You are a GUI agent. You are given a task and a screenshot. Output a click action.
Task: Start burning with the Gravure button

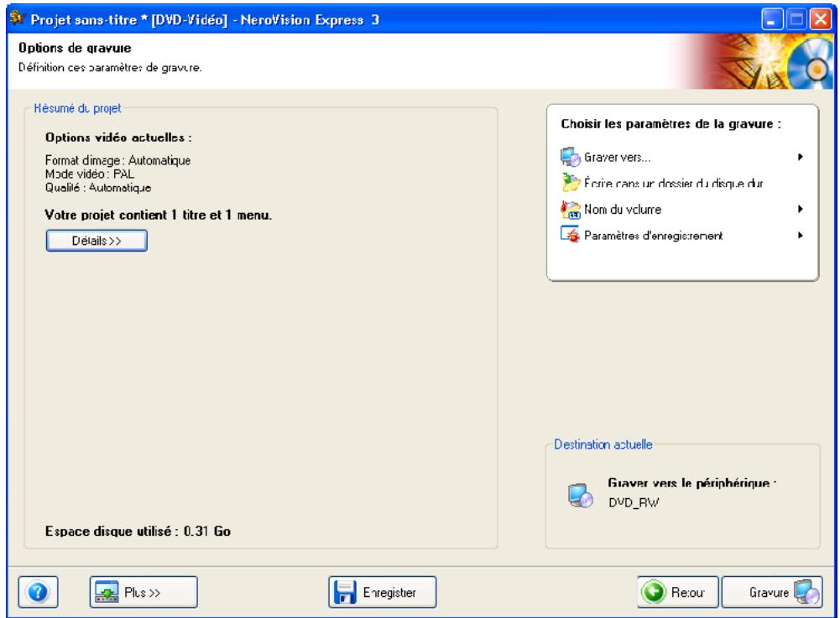pyautogui.click(x=772, y=592)
